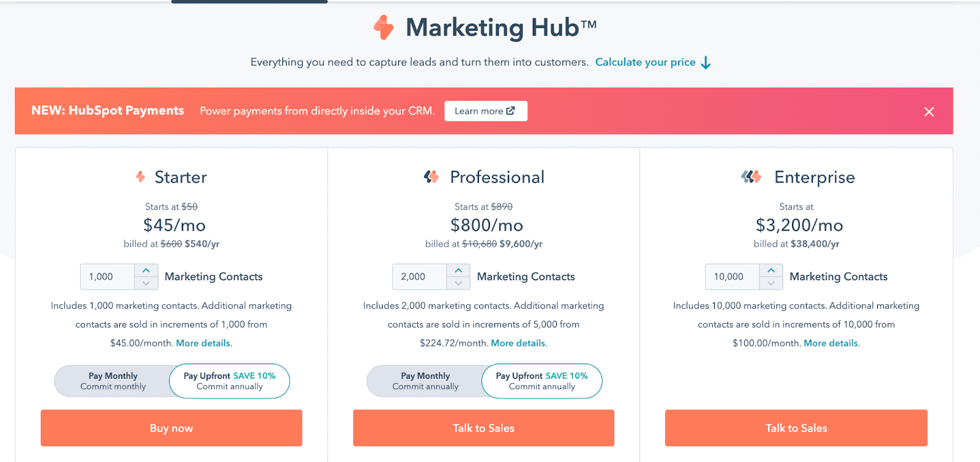
Task: Decrease Professional marketing contacts using down arrow
Action: point(458,282)
